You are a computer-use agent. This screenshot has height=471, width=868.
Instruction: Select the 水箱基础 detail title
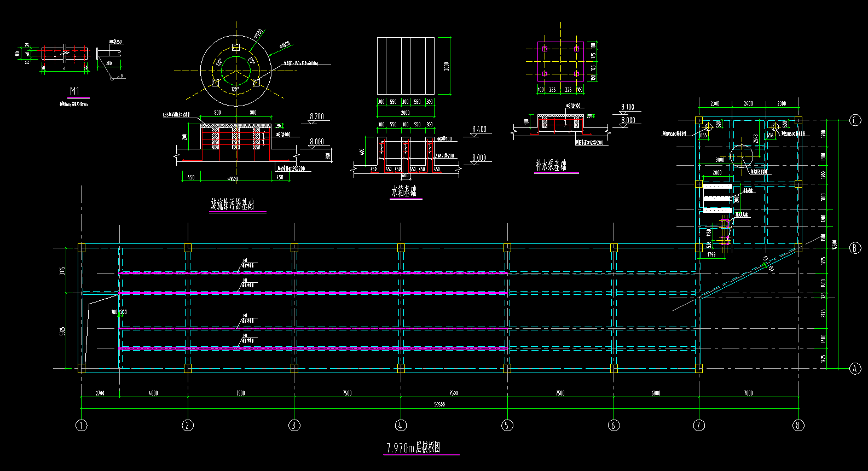point(404,191)
